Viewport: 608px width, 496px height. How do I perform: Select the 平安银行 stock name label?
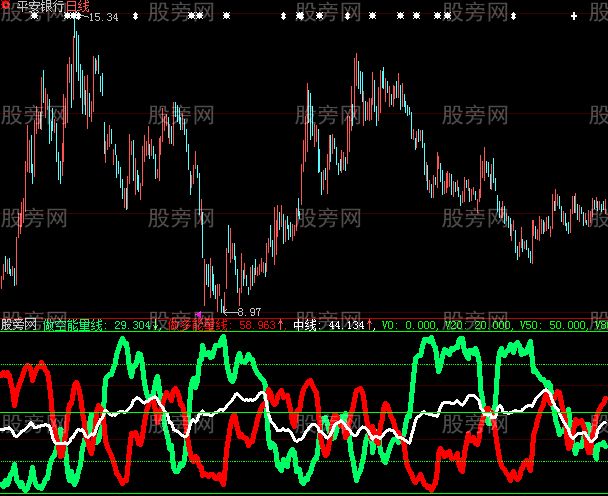(38, 6)
